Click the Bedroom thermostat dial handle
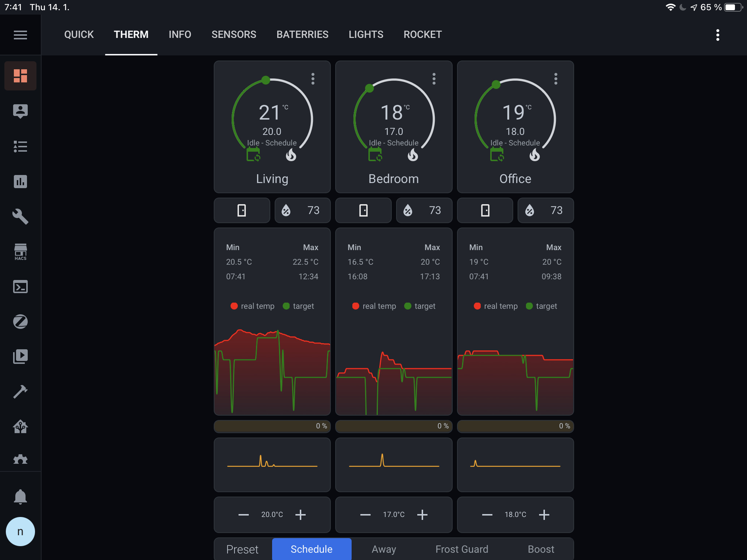Viewport: 747px width, 560px height. click(369, 88)
